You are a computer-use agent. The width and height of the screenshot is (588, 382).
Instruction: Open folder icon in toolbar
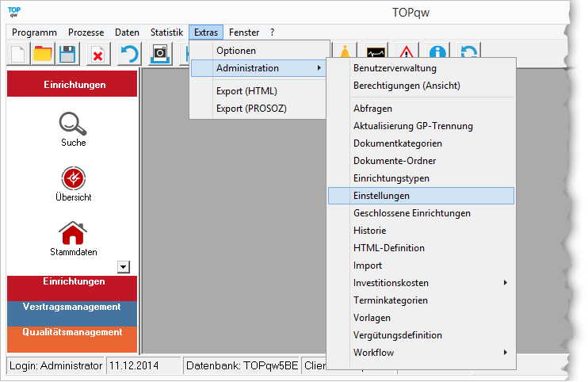tap(43, 54)
